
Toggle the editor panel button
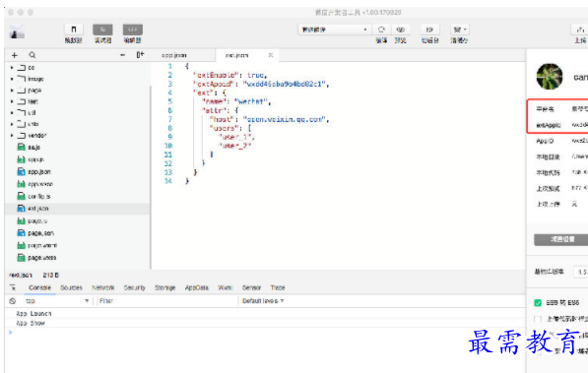[132, 30]
